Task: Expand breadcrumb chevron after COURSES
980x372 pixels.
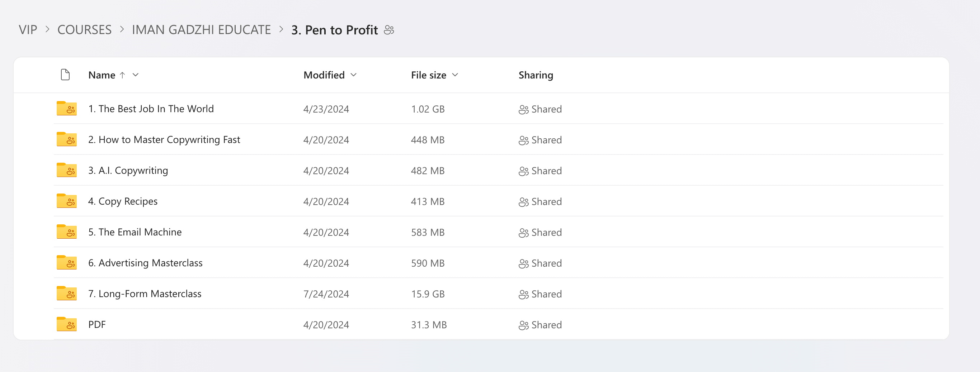Action: [x=122, y=29]
